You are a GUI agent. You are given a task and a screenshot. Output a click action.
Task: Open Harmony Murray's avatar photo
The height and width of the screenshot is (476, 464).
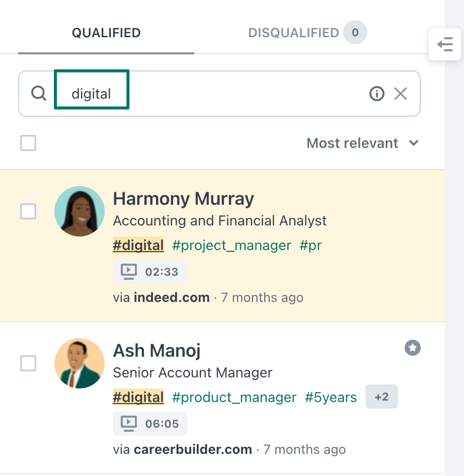click(80, 211)
